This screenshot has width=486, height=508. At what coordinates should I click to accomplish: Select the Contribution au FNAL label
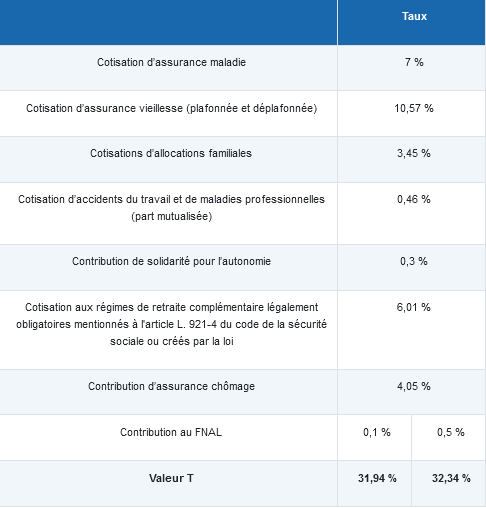[x=171, y=432]
